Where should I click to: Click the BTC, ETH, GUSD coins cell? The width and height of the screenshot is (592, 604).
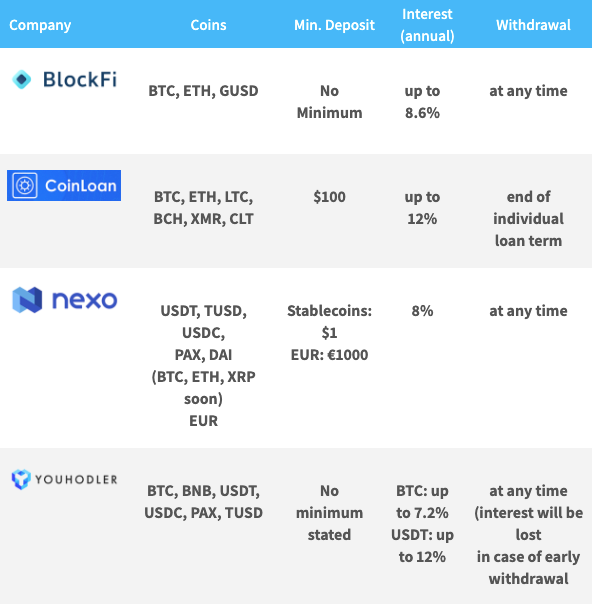click(203, 91)
